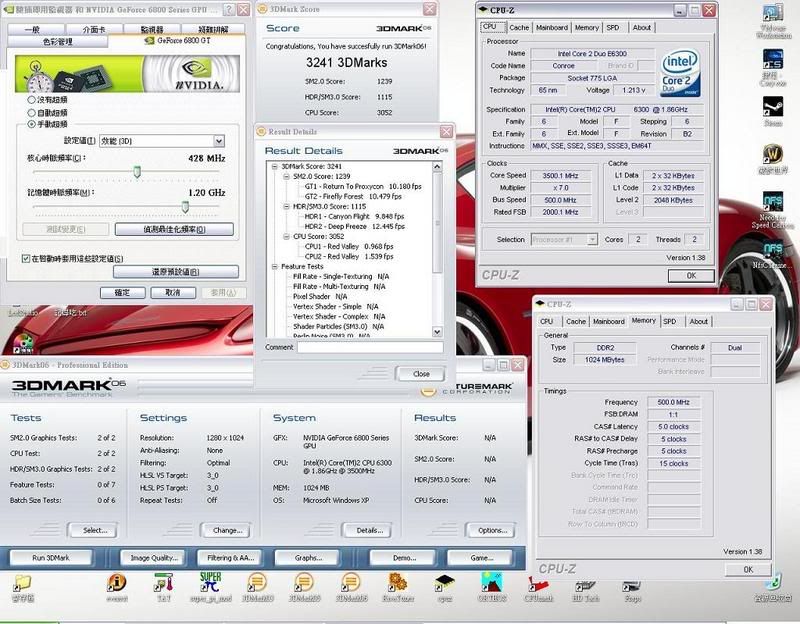Open the Counter-Strike CS desktop shortcut
Image resolution: width=800 pixels, height=624 pixels.
[773, 67]
